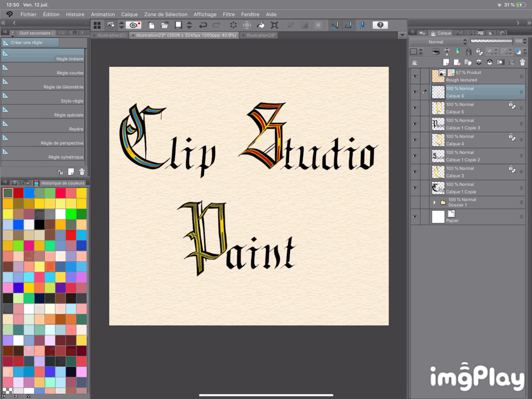Click the New vector layer icon
This screenshot has height=399, width=532.
click(457, 62)
